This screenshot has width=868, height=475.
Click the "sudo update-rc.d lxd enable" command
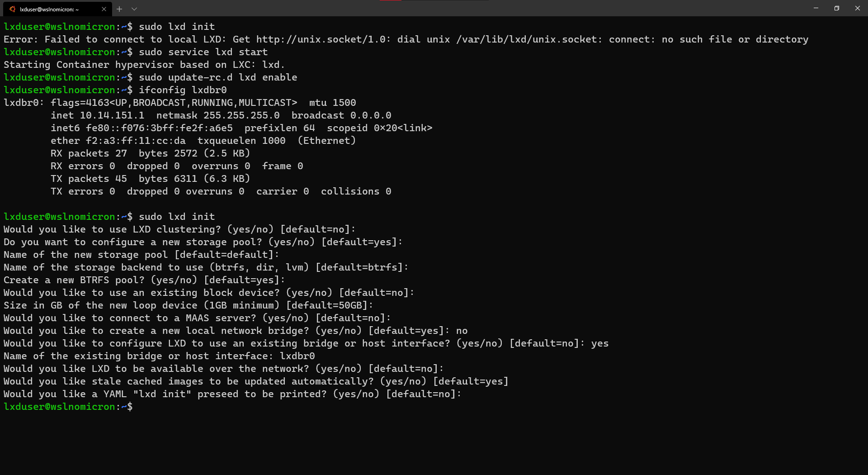[x=218, y=77]
